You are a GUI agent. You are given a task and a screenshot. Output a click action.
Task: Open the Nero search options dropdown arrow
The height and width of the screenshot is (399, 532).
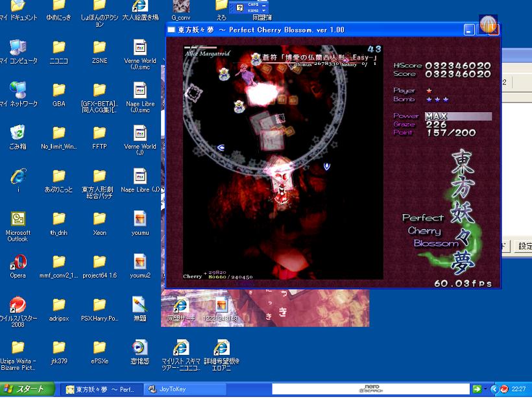point(485,389)
